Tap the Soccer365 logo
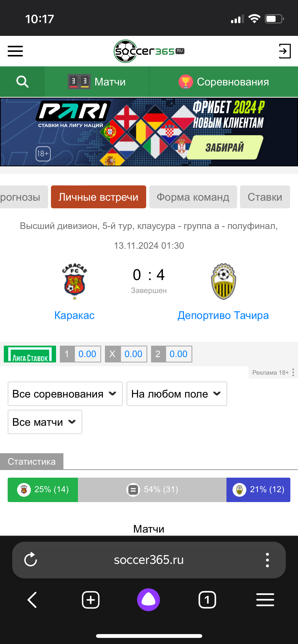Viewport: 298px width, 644px height. [x=149, y=51]
